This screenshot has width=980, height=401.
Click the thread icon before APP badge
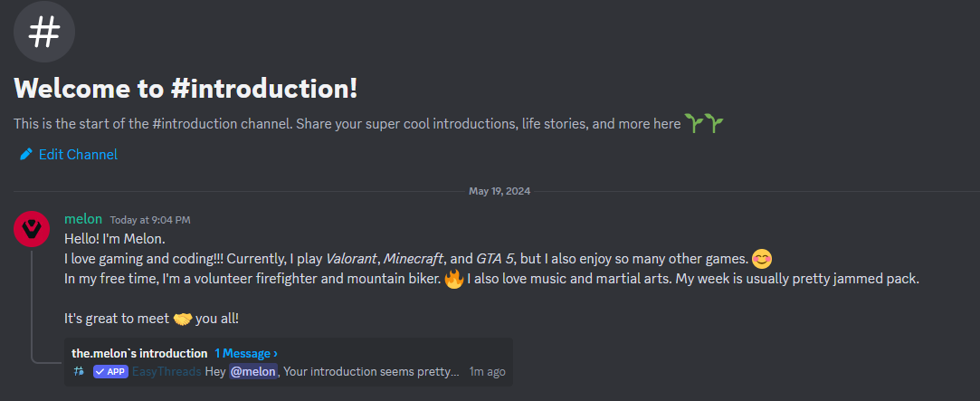80,371
